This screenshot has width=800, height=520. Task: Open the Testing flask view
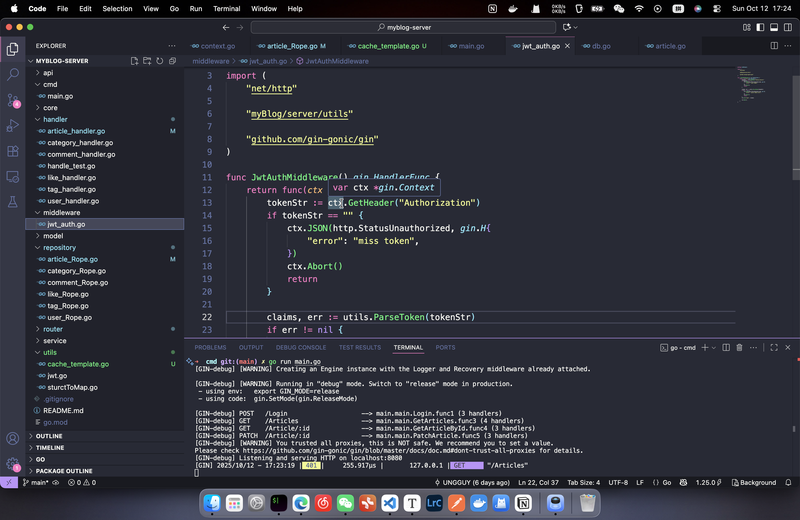(13, 203)
